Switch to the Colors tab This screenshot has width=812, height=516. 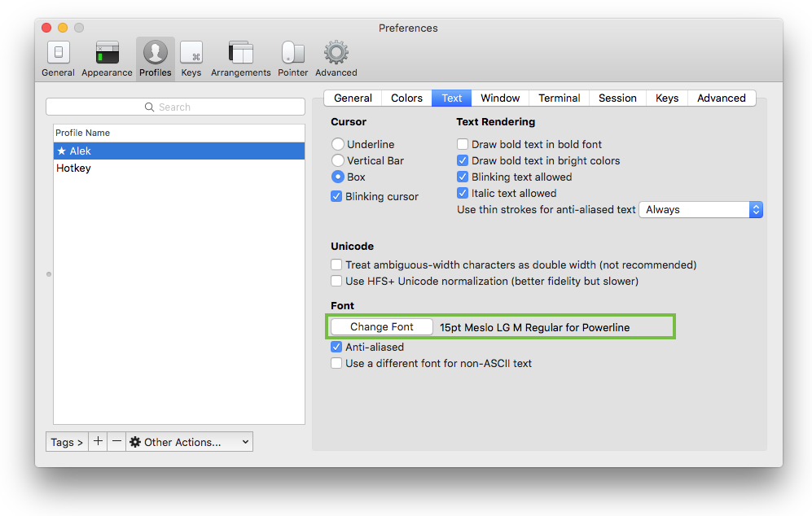[x=406, y=98]
